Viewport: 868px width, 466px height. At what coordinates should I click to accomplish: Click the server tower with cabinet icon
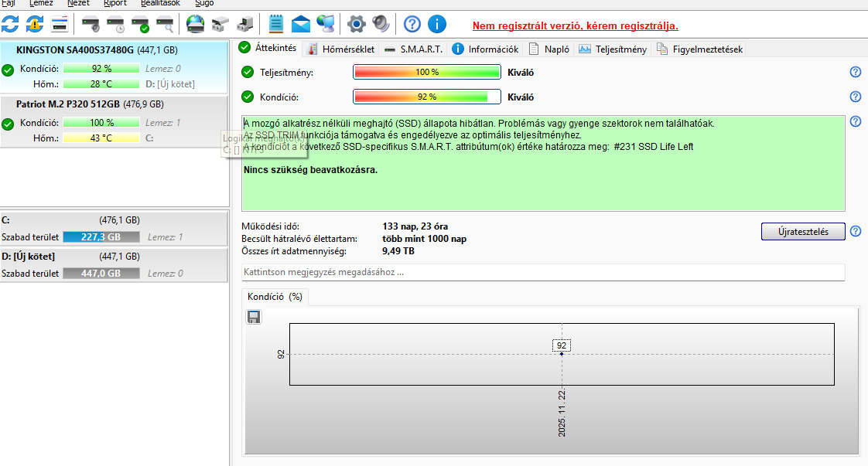point(244,24)
